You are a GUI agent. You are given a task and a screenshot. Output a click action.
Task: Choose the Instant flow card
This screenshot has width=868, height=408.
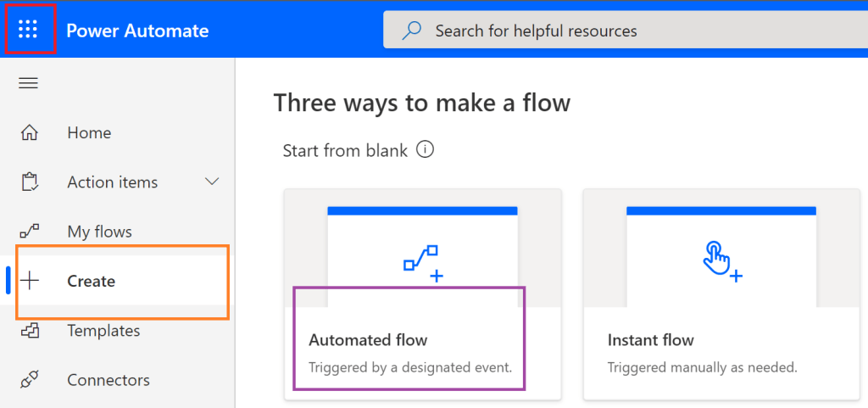(x=721, y=293)
